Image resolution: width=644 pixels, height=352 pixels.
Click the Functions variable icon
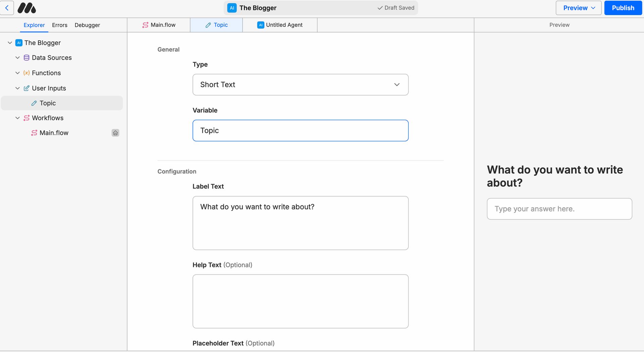[x=26, y=73]
